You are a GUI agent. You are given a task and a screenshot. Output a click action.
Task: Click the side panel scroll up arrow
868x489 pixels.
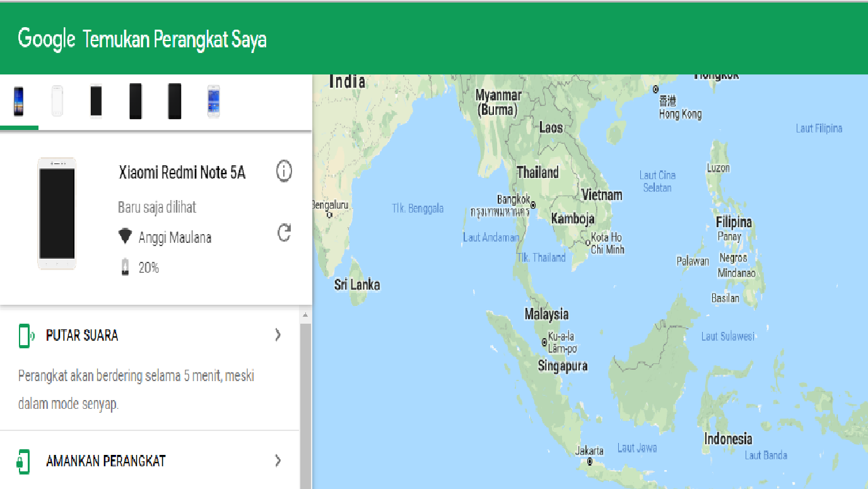[305, 315]
